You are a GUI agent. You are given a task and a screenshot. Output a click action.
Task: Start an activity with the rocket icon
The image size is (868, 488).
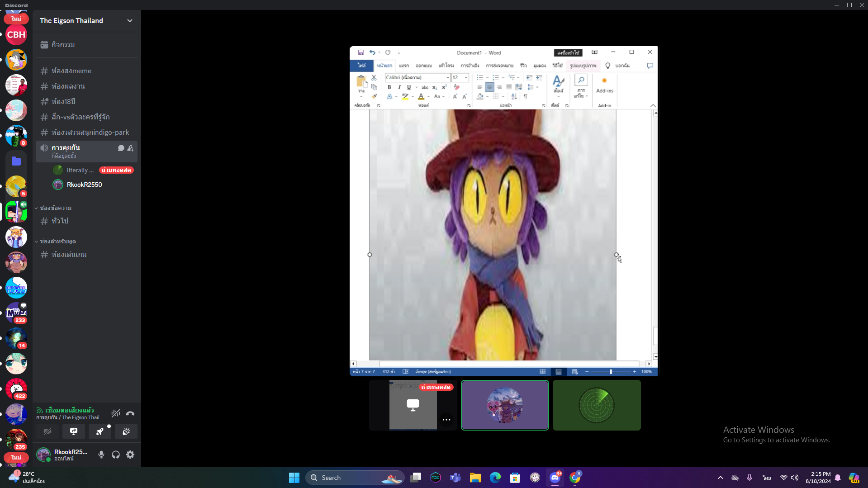[100, 431]
